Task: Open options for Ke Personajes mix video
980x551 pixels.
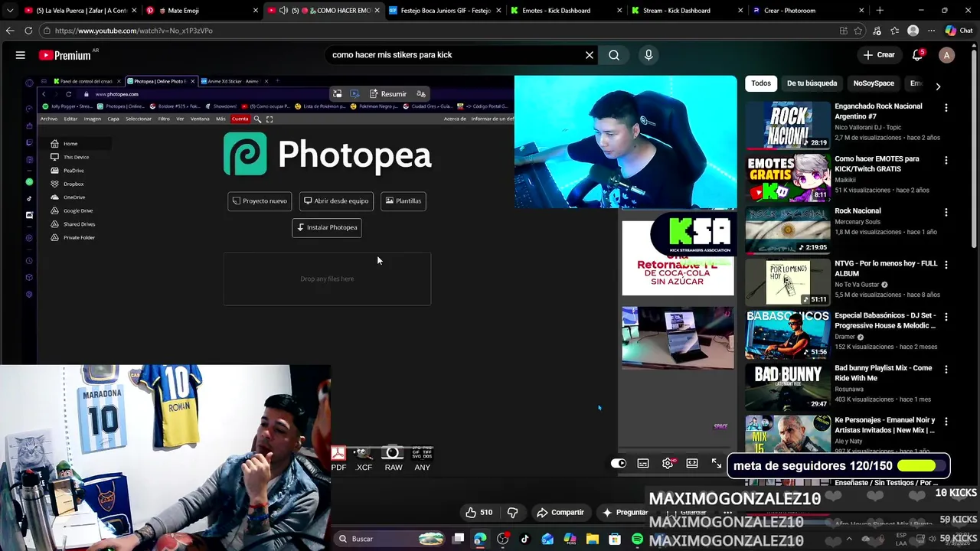Action: (946, 422)
